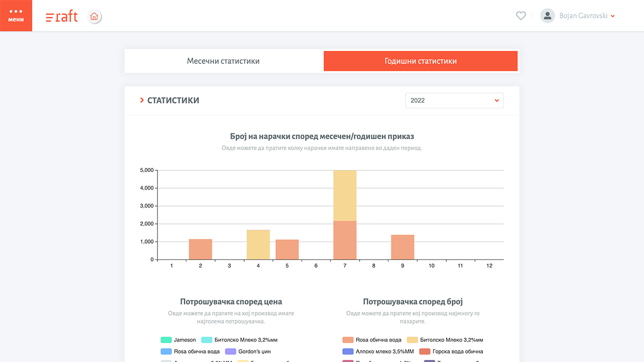Click x-axis label 12
Screen dimensions: 644x362
[x=489, y=266]
